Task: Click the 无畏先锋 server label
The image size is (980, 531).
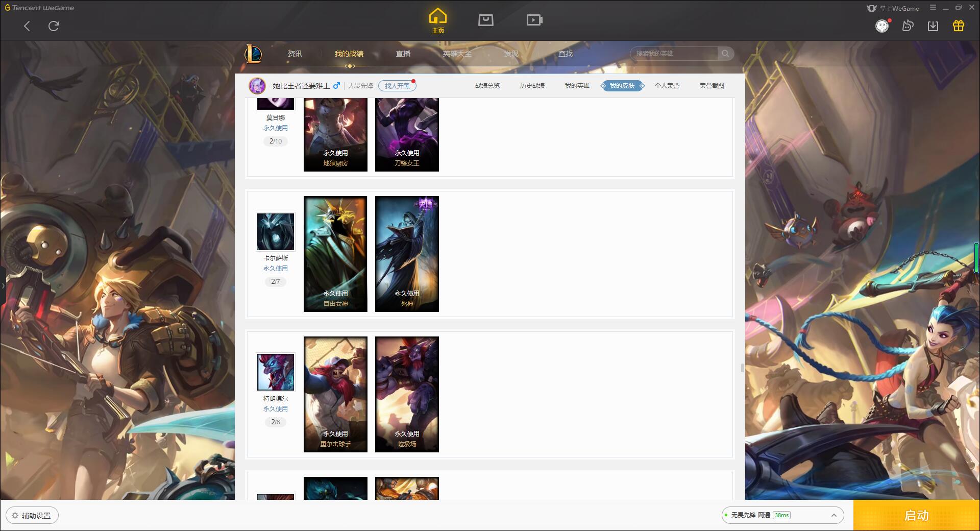Action: click(361, 86)
